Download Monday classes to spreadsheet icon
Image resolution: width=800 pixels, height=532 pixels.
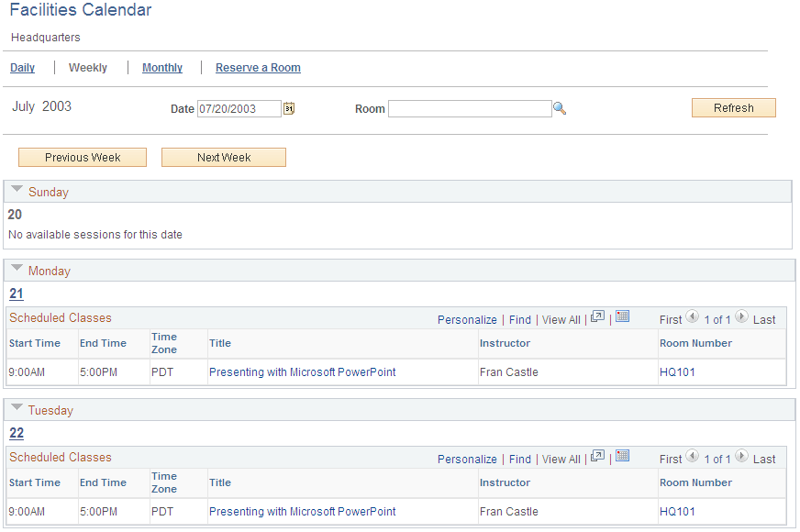(x=622, y=316)
